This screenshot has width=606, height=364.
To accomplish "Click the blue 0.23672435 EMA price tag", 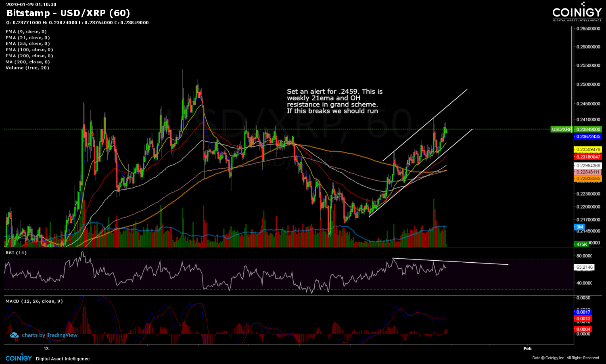I will point(588,136).
